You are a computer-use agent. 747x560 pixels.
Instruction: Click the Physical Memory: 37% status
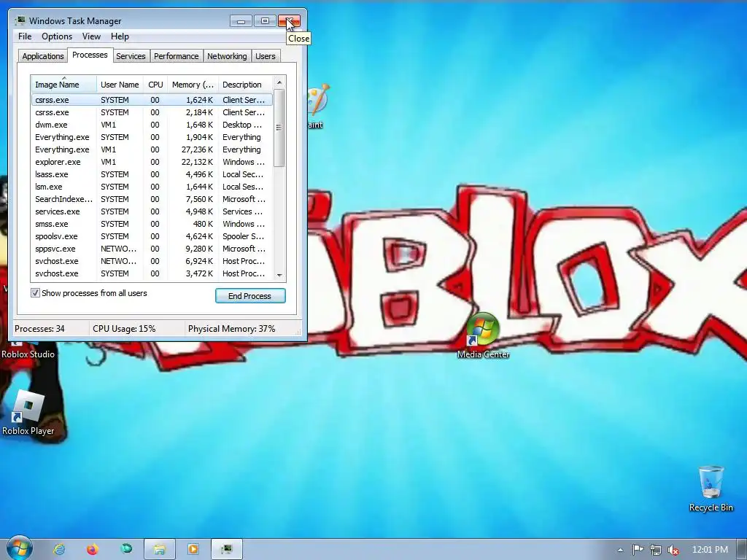coord(231,329)
